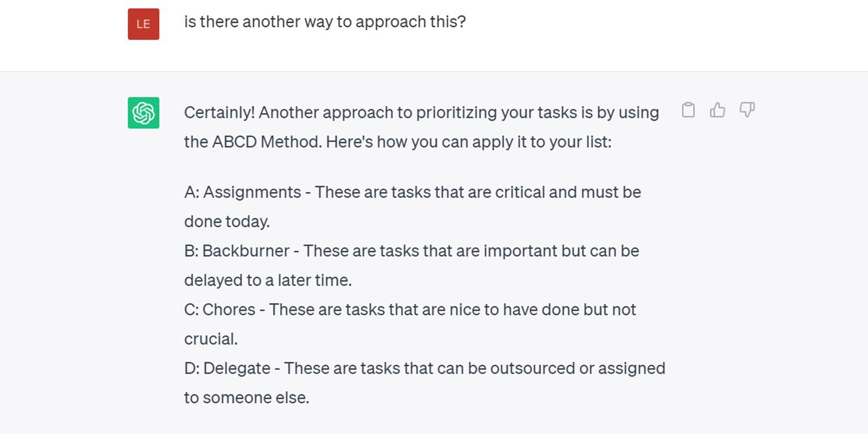
Task: Click the word "Chores" in item C
Action: click(229, 309)
